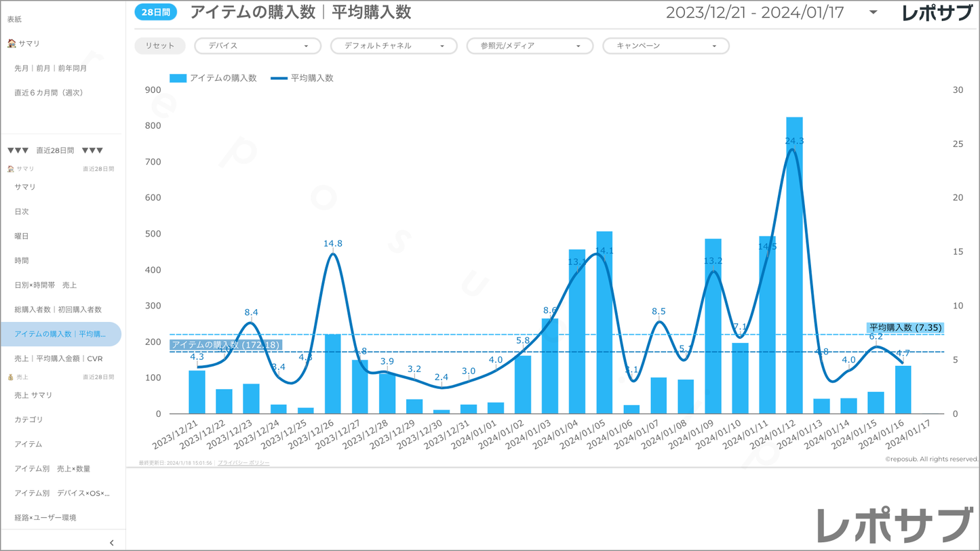980x551 pixels.
Task: Navigate to 総購入者数｜初回購入者数 page
Action: [x=58, y=310]
